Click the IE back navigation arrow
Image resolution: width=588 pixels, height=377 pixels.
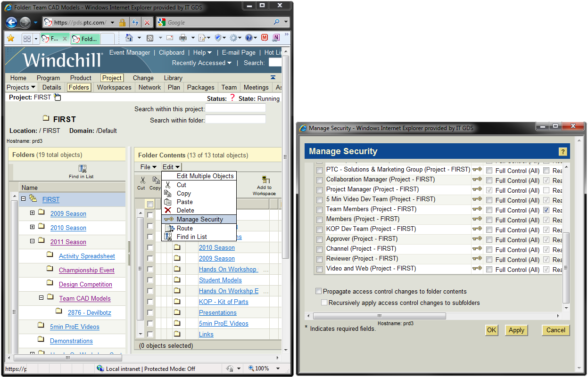(12, 22)
